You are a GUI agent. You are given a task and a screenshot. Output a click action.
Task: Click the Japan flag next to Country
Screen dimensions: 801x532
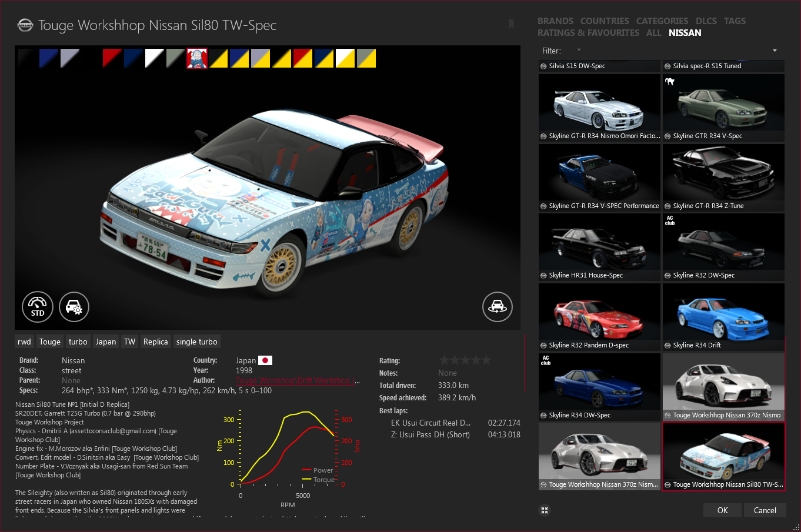click(265, 360)
